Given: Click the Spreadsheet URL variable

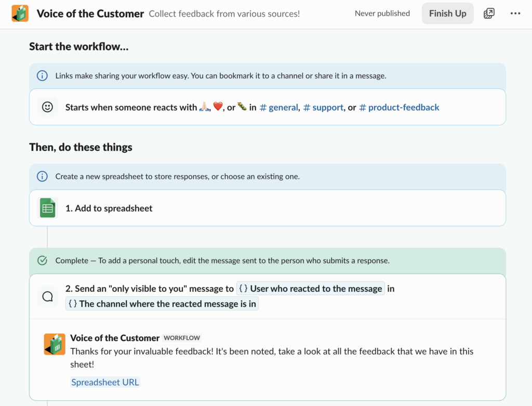Looking at the screenshot, I should tap(105, 382).
